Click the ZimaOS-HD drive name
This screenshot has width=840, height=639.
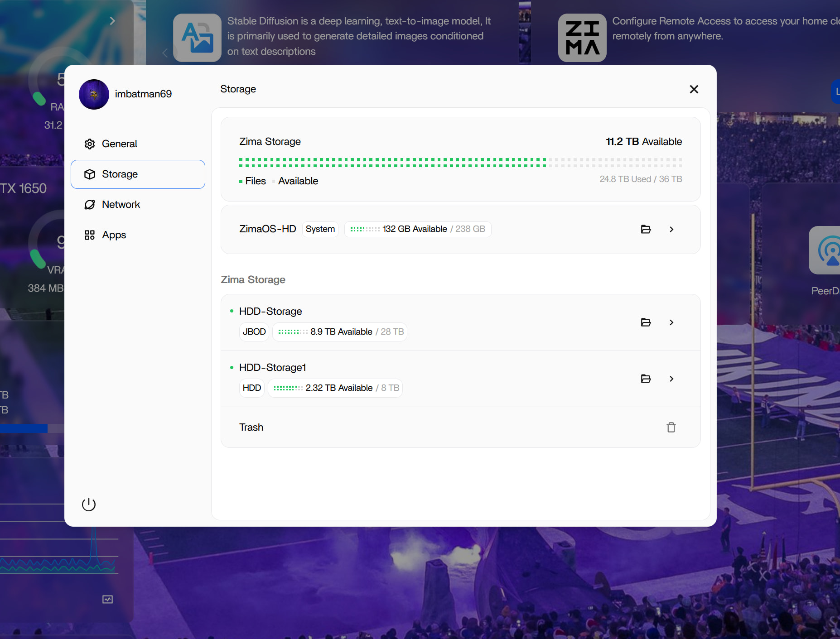[267, 229]
